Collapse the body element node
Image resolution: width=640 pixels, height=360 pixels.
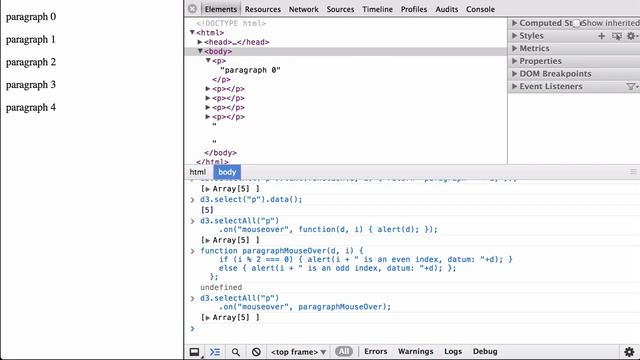point(200,51)
